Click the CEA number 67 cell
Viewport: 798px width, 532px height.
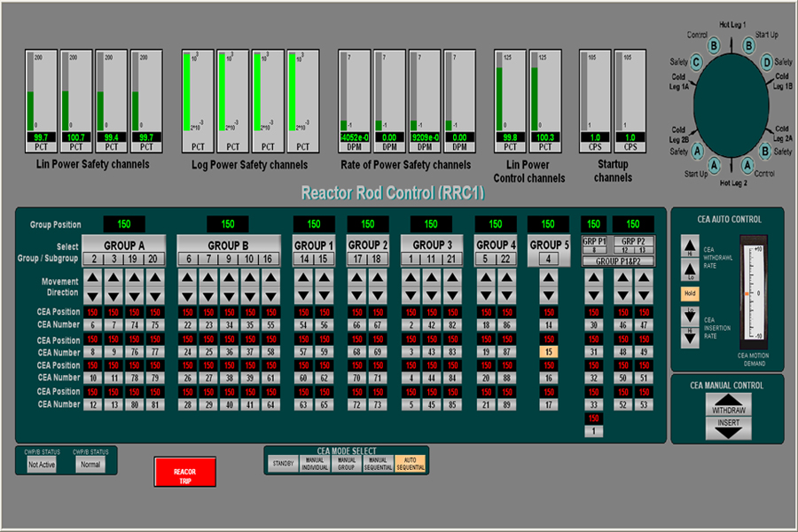pos(378,325)
